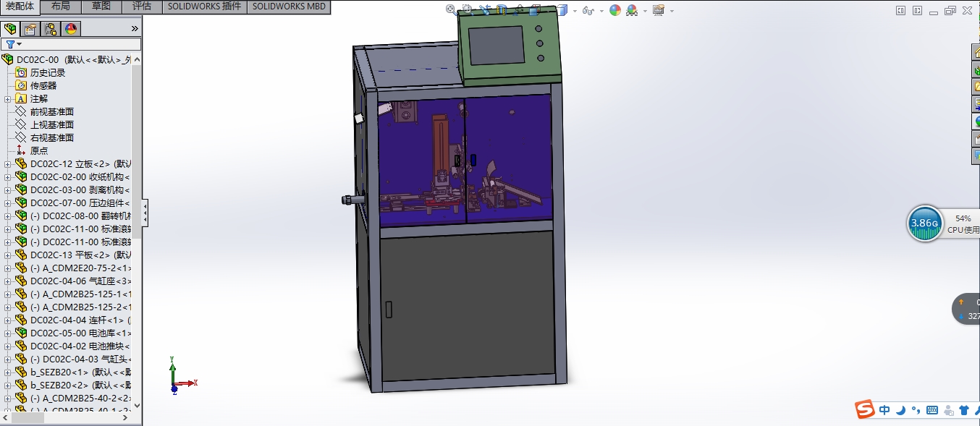The image size is (980, 426).
Task: Click the Edit Appearance color ball icon
Action: coord(614,10)
